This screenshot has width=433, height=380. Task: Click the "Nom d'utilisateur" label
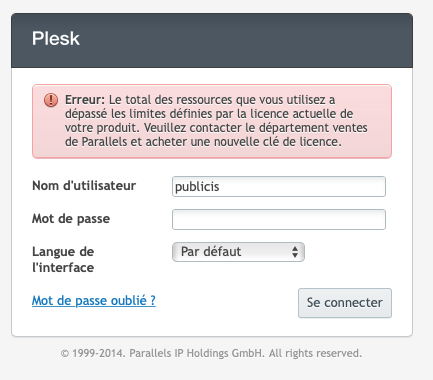pyautogui.click(x=84, y=186)
